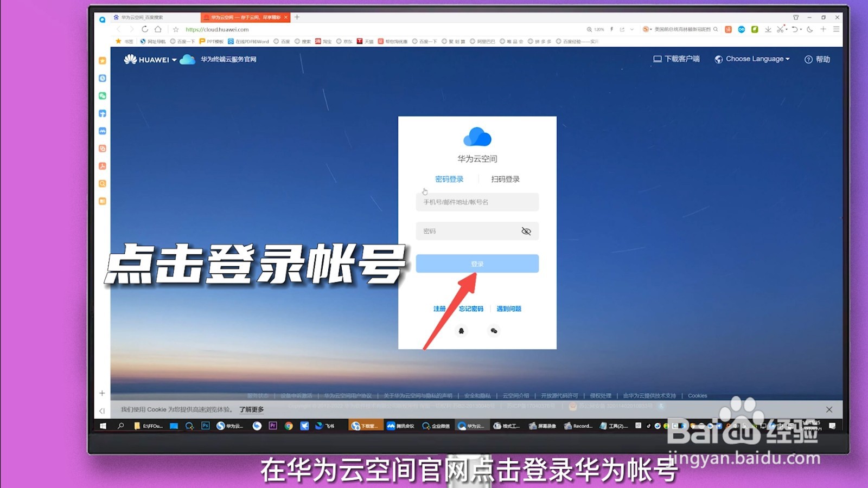Screen dimensions: 868x488
Task: Dismiss the cookie notice with X
Action: pyautogui.click(x=829, y=409)
